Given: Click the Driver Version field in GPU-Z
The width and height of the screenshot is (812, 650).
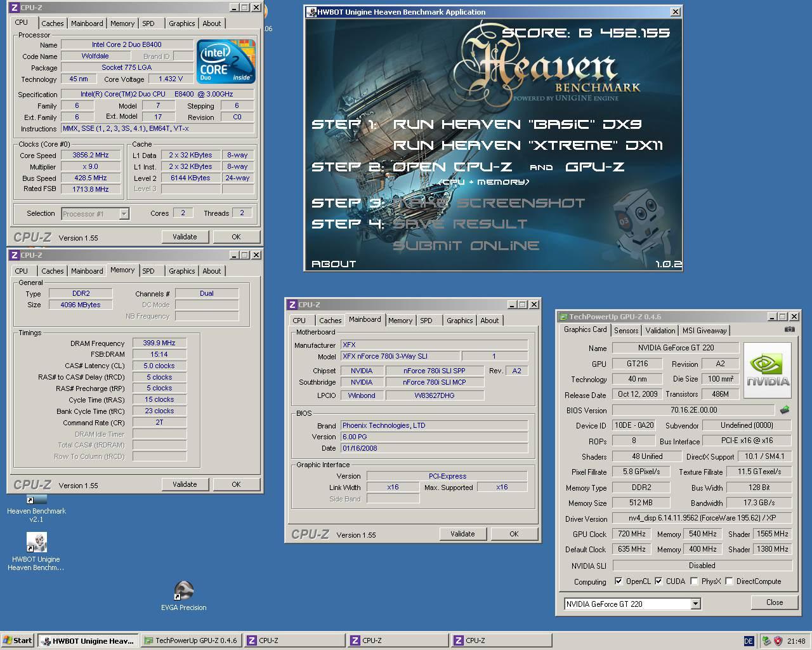Looking at the screenshot, I should pyautogui.click(x=702, y=518).
